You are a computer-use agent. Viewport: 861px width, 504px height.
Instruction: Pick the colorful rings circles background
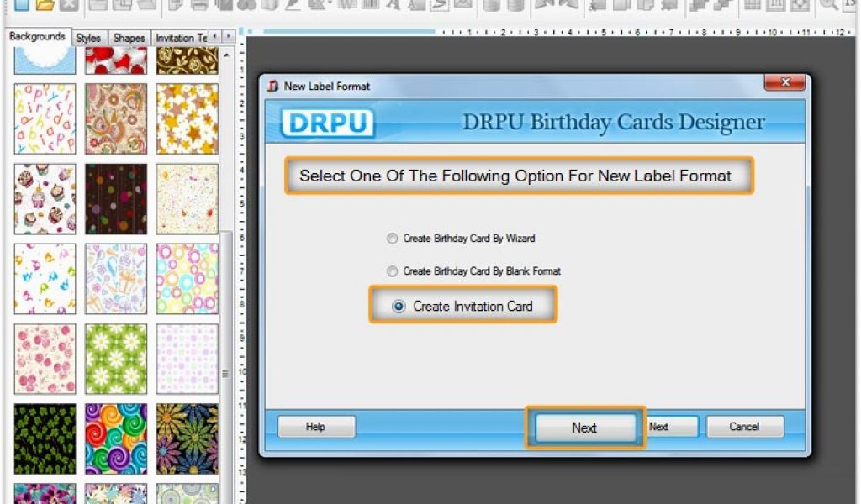(188, 279)
